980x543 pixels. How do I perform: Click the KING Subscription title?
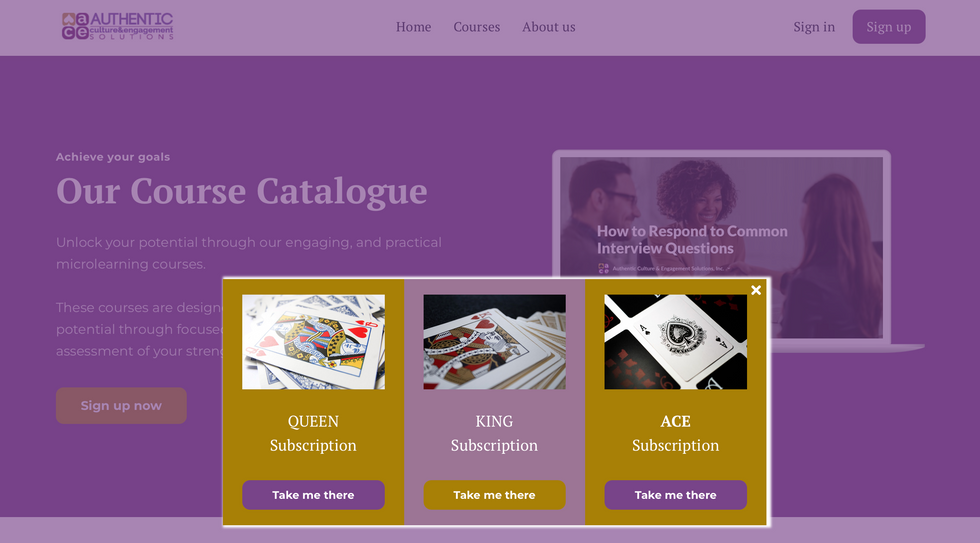pyautogui.click(x=494, y=433)
